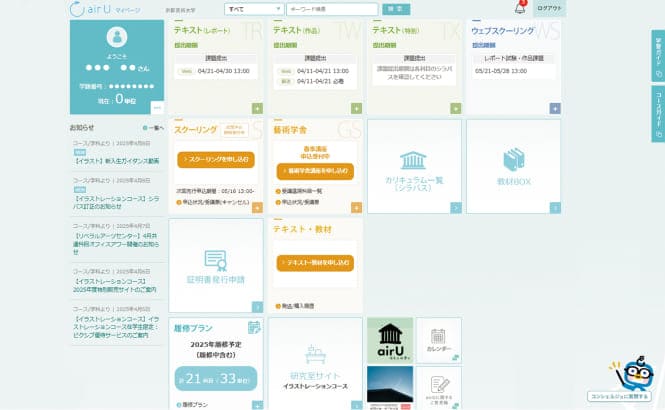The image size is (665, 410).
Task: Open 【イラスト】新入生ガイダンス動画 notice
Action: [117, 161]
